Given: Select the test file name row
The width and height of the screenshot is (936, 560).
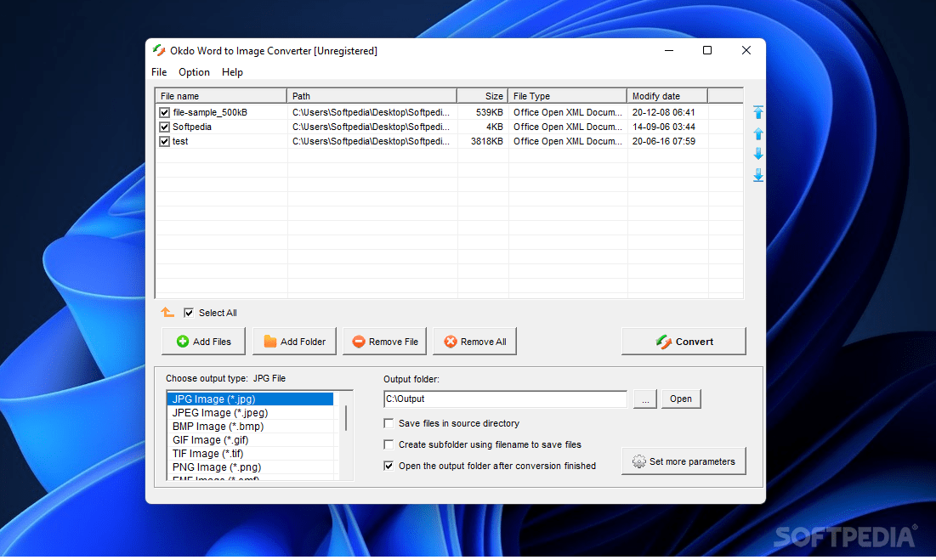Looking at the screenshot, I should (x=180, y=141).
